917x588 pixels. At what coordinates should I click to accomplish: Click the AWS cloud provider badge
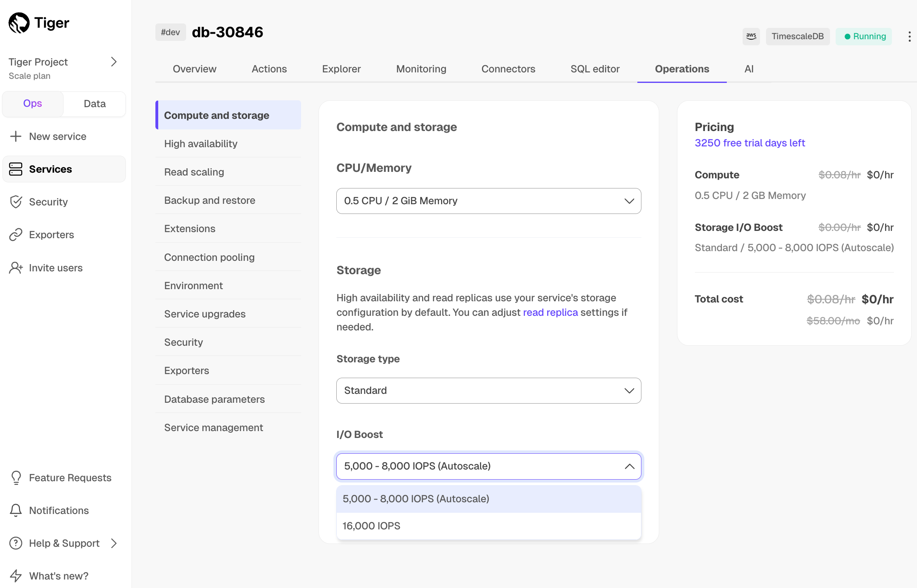751,36
